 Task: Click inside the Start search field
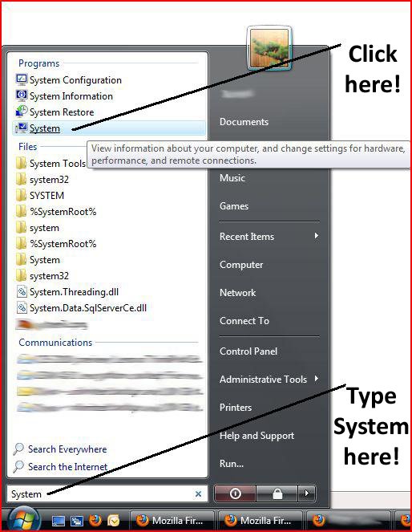[101, 493]
